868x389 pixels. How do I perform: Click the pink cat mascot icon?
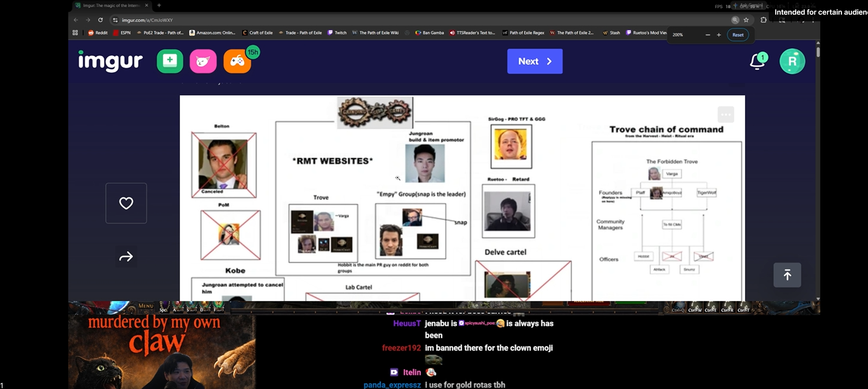[203, 61]
